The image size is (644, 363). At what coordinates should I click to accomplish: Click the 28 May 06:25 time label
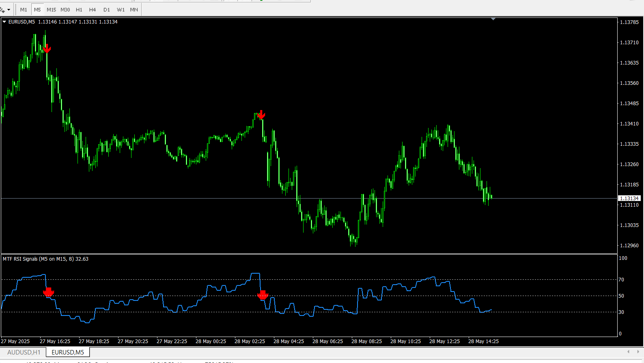328,341
